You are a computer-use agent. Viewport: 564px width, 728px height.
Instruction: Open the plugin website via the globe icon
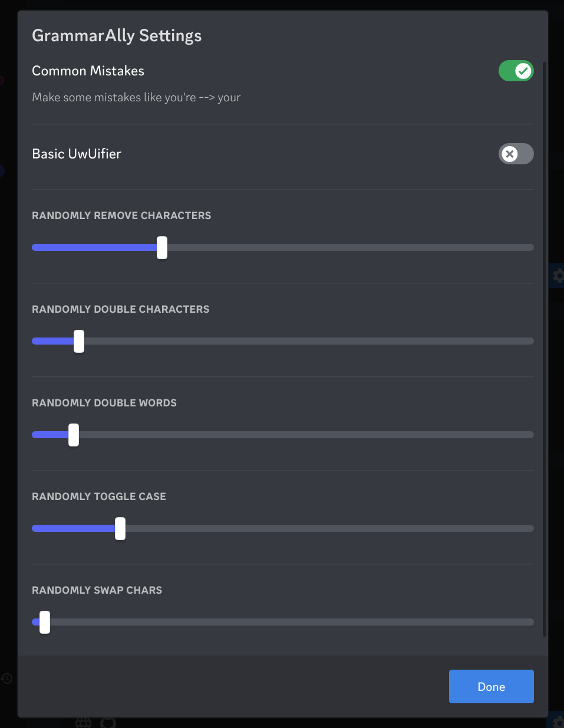(x=83, y=723)
